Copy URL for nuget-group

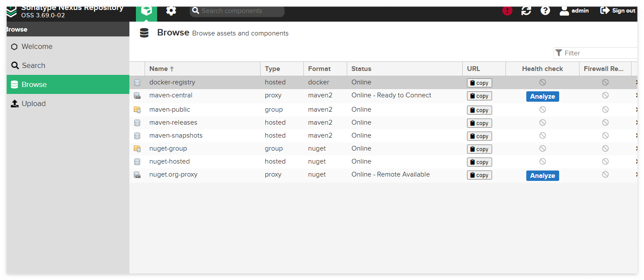480,149
